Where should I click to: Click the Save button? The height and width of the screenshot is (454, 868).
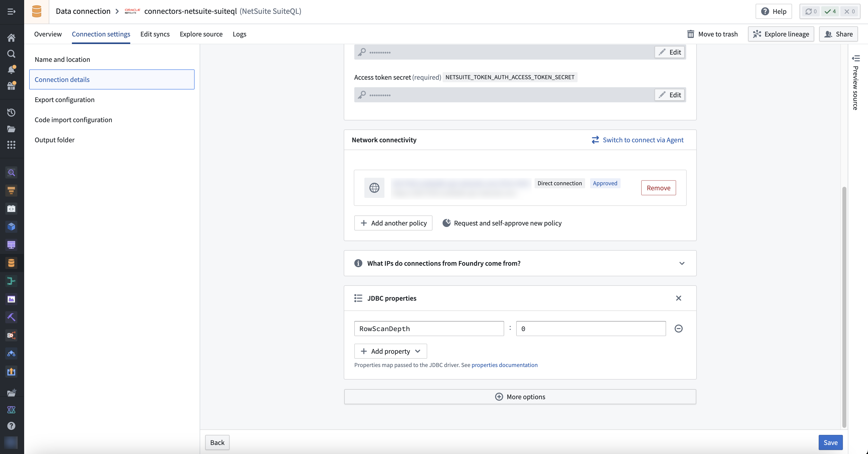tap(830, 442)
